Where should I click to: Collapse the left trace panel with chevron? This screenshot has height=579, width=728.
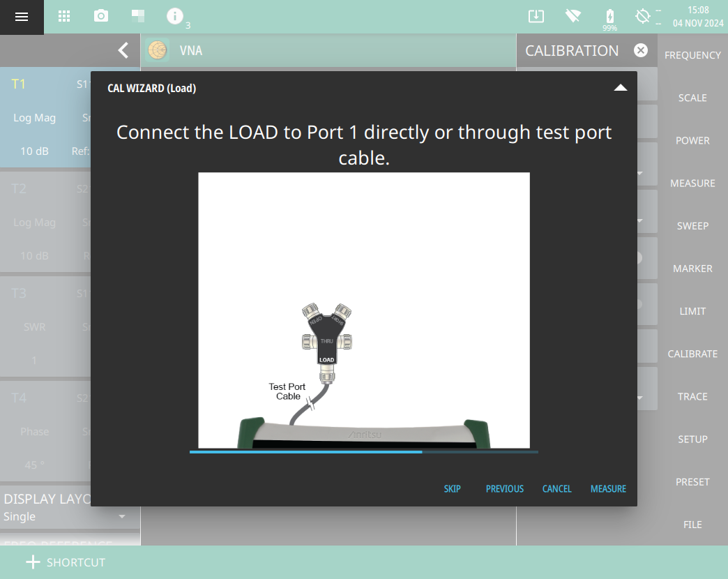[x=123, y=50]
